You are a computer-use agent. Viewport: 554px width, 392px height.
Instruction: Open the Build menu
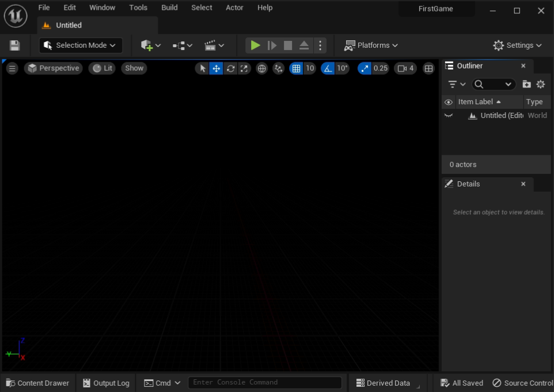tap(169, 8)
